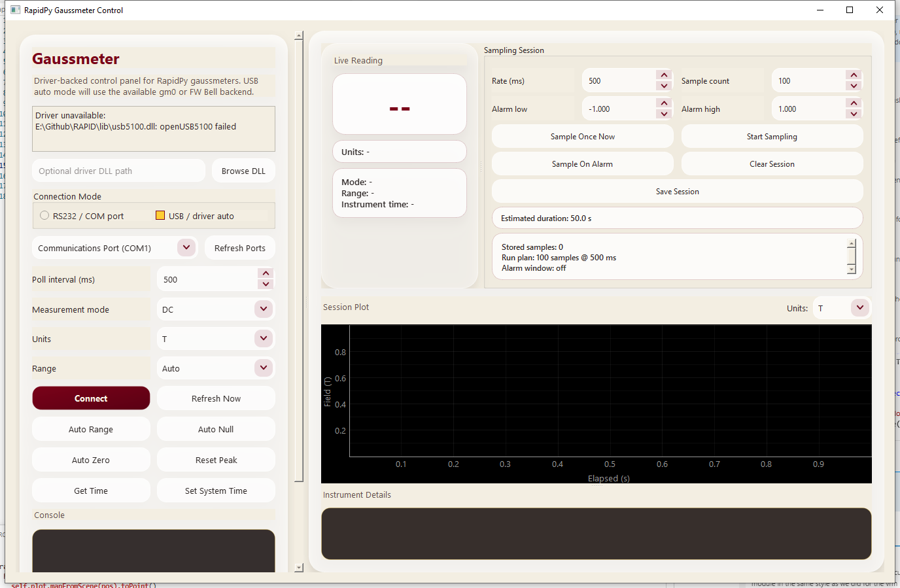Viewport: 900px width, 588px height.
Task: Run Auto Range
Action: tap(91, 429)
